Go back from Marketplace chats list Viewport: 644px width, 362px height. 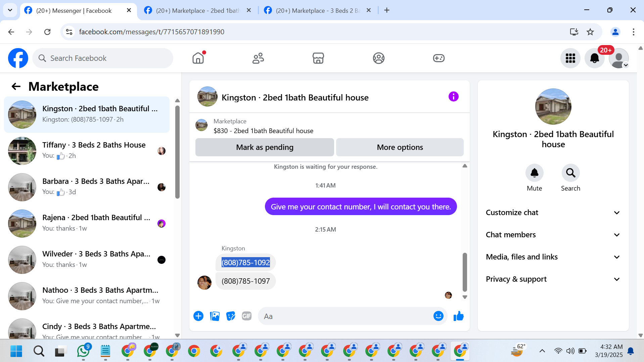pos(16,87)
